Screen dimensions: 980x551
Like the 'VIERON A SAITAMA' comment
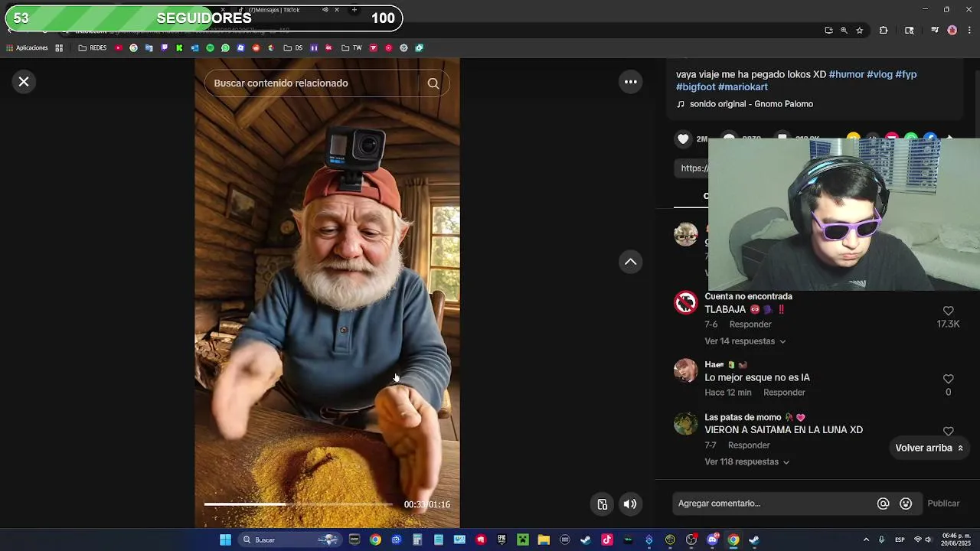pyautogui.click(x=948, y=432)
